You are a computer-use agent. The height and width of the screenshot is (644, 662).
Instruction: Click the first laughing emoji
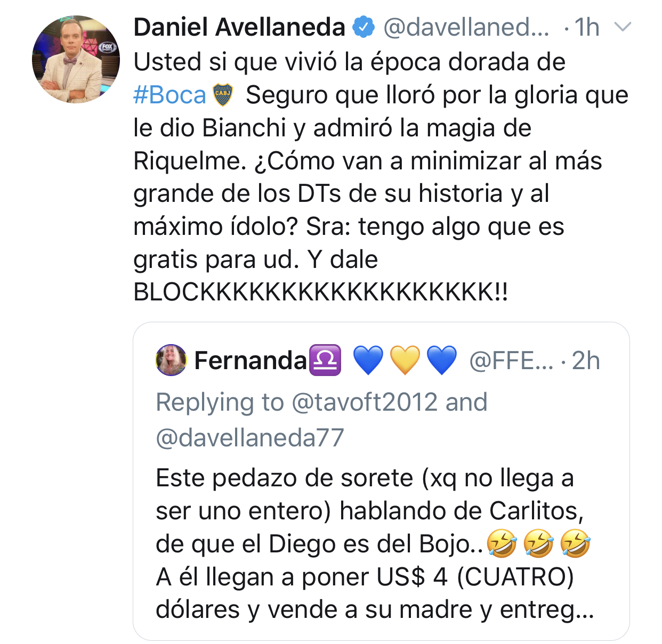(502, 544)
